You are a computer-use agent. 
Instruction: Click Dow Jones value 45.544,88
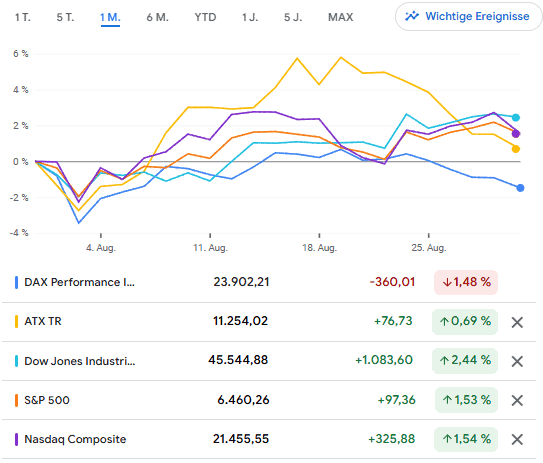[x=238, y=360]
